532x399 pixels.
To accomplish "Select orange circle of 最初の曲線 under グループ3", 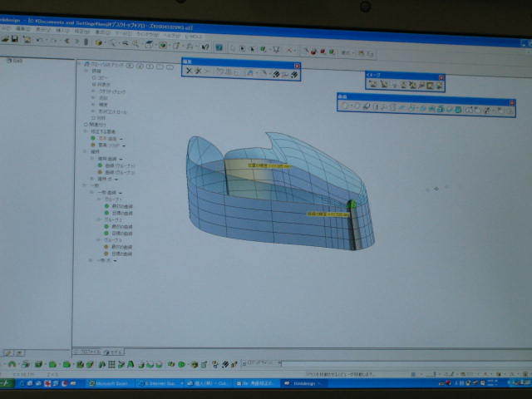I will click(x=106, y=247).
